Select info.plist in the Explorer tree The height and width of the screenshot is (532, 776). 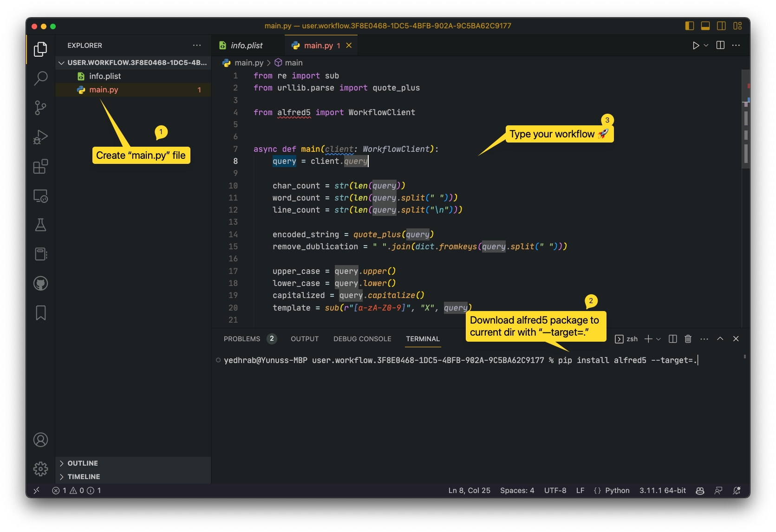click(x=105, y=76)
